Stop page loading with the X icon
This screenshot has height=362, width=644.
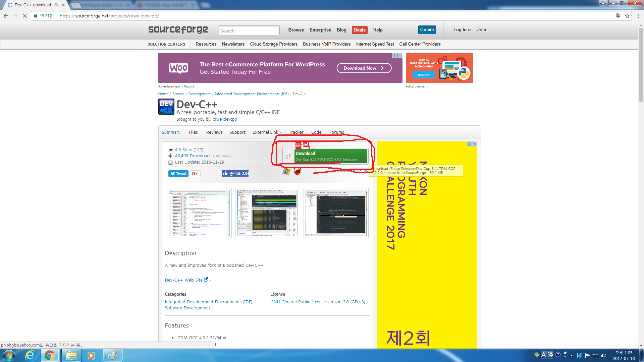click(x=25, y=16)
